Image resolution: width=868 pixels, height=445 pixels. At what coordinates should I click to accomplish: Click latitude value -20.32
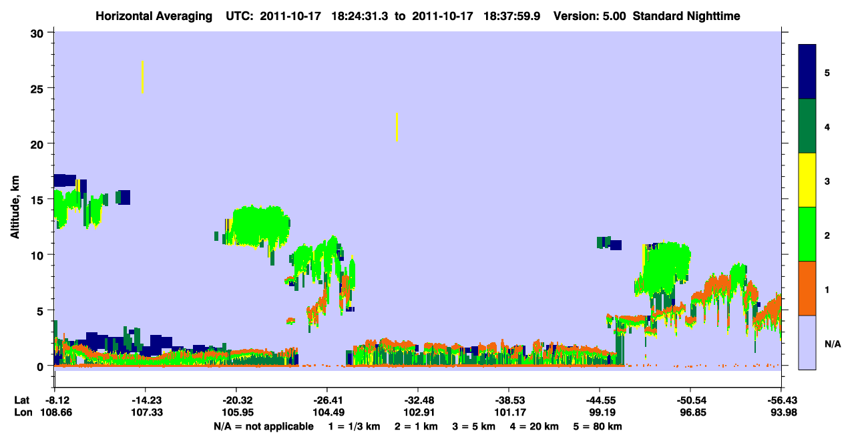pos(236,400)
